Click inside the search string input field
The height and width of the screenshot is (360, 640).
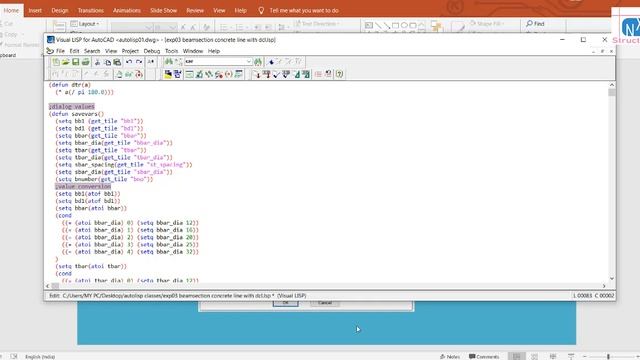coord(215,61)
